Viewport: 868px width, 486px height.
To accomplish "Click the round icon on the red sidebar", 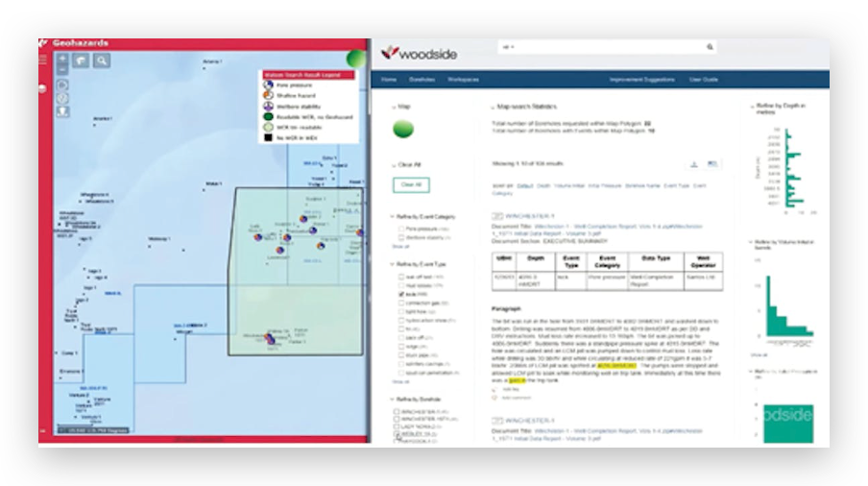I will tap(42, 88).
